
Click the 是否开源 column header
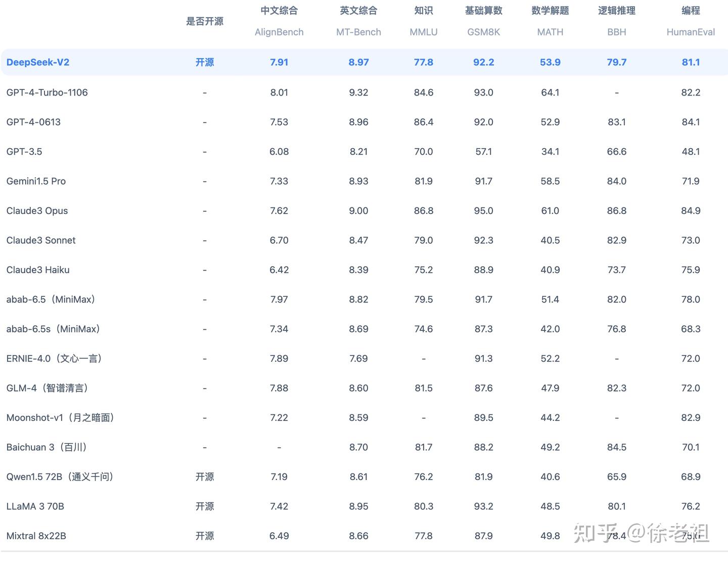205,21
